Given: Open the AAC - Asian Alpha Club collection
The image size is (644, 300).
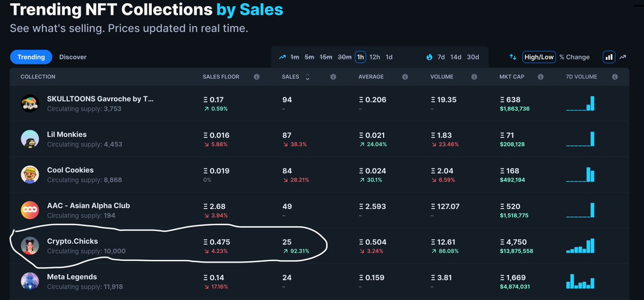Looking at the screenshot, I should [89, 206].
